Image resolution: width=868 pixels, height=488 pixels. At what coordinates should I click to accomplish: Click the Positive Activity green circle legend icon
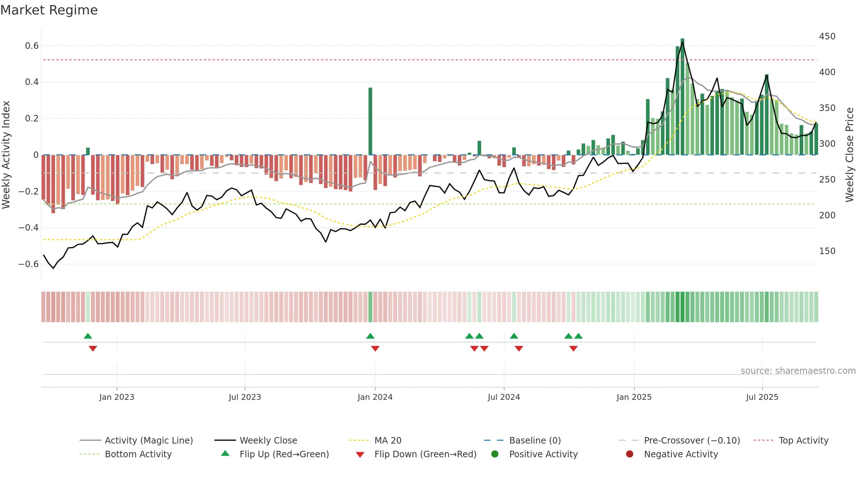coord(495,454)
